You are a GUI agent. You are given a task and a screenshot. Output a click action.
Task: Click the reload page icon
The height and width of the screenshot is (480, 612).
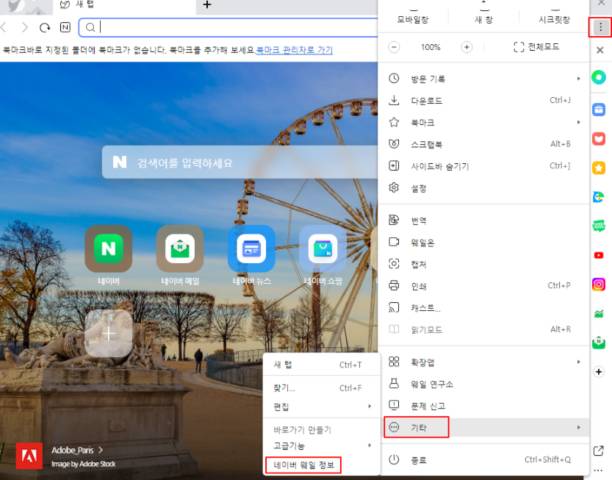click(x=45, y=27)
